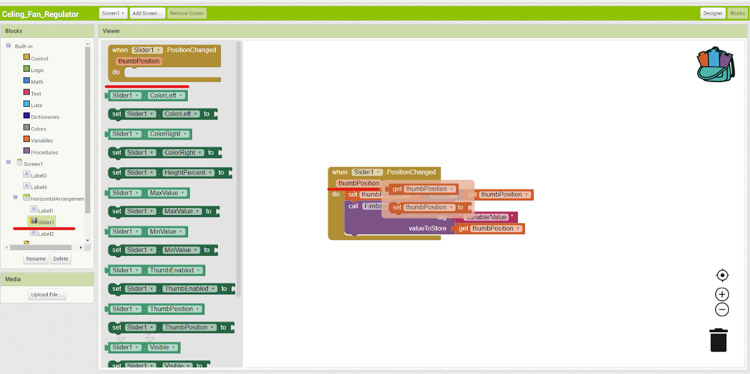Collapse the HorizontalArrangement tree node
Viewport: 750px width, 374px height.
point(15,198)
